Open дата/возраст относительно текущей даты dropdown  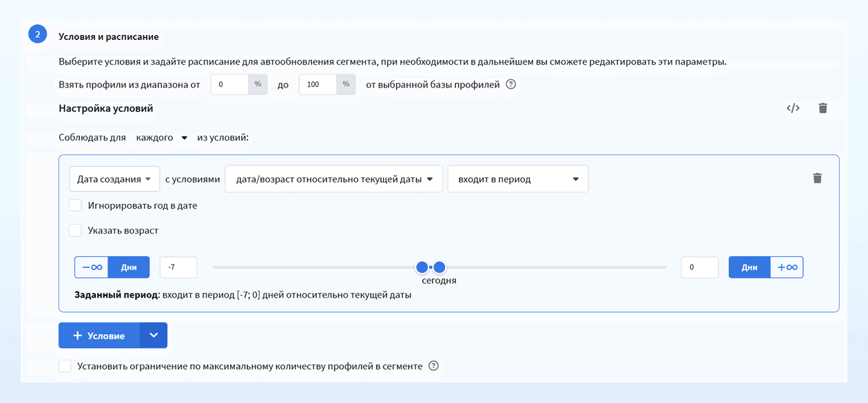pos(334,178)
